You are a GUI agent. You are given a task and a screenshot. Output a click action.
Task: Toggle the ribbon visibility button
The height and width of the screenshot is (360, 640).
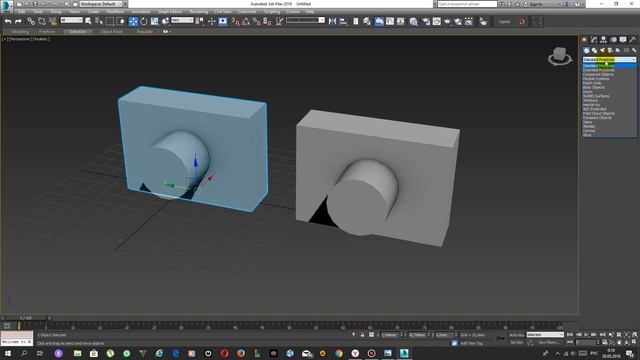coord(379,21)
